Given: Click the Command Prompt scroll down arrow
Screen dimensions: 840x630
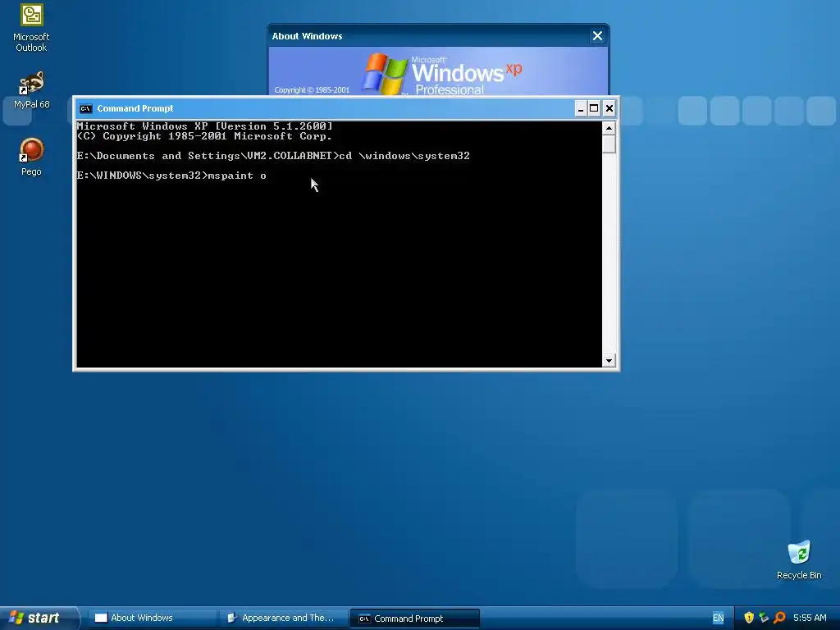Looking at the screenshot, I should (609, 361).
